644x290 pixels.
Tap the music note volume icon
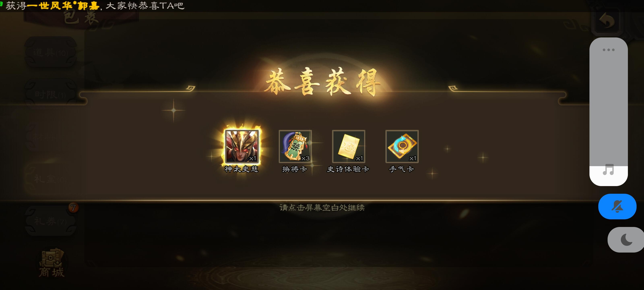(608, 170)
